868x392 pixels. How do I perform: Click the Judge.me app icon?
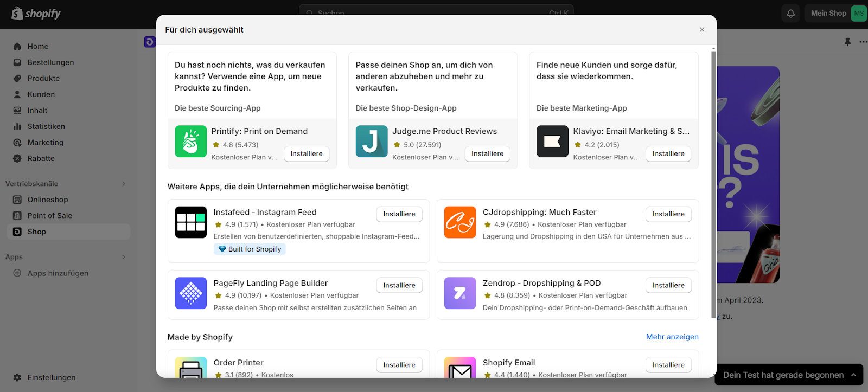pyautogui.click(x=372, y=142)
